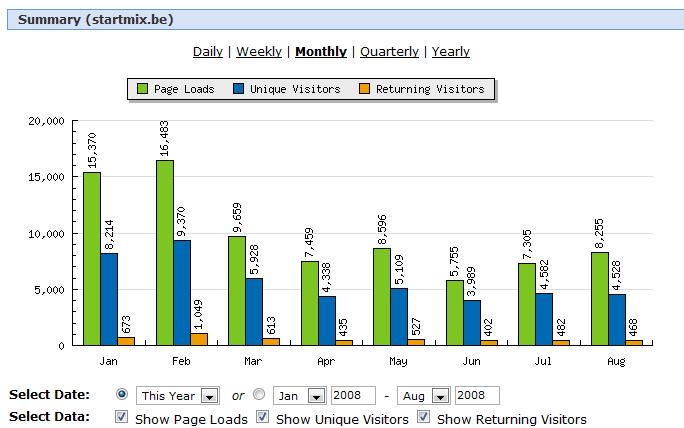Click the 15,000 y-axis label
The height and width of the screenshot is (428, 684).
tap(46, 177)
